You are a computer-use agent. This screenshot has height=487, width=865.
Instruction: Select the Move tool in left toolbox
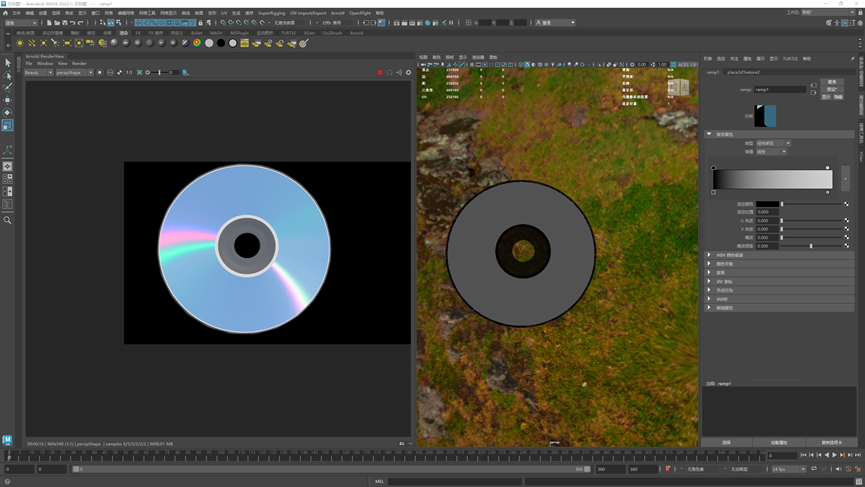8,100
